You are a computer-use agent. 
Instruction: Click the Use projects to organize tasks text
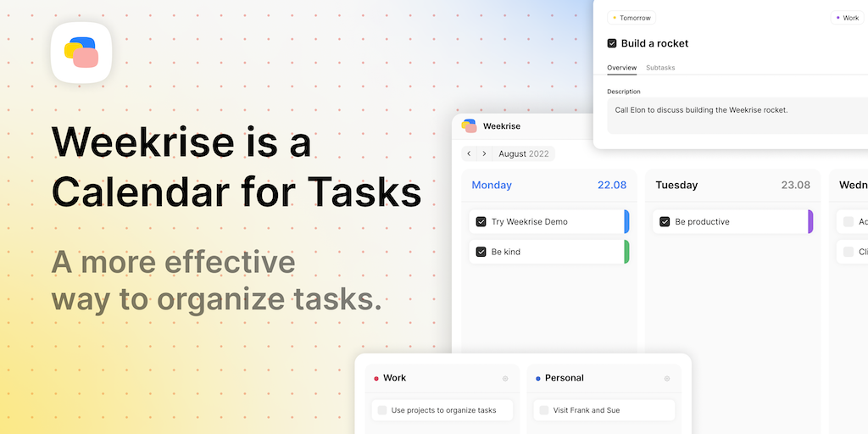point(443,410)
